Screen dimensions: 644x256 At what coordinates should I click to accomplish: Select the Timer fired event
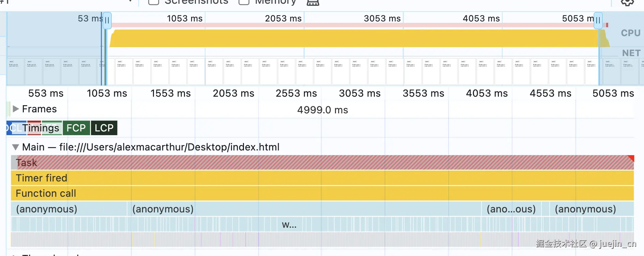(322, 178)
